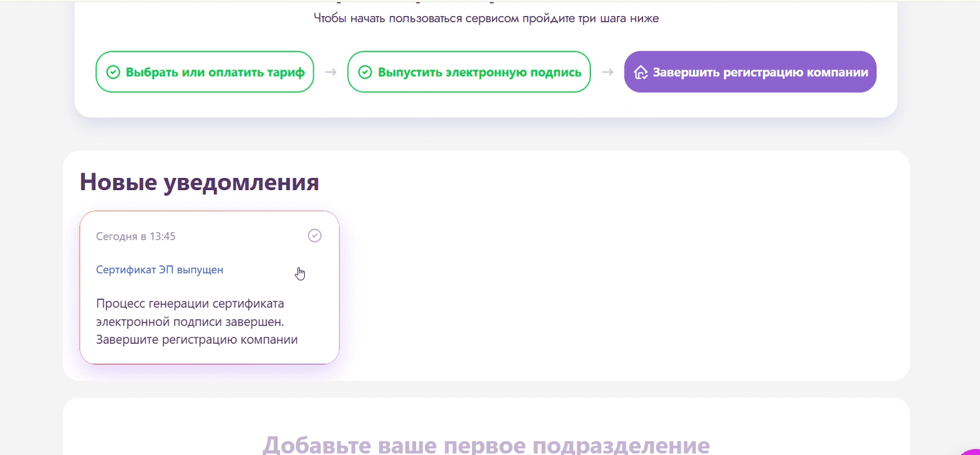
Task: Click the house icon in 'Завершить регистрацию компании'
Action: (641, 72)
